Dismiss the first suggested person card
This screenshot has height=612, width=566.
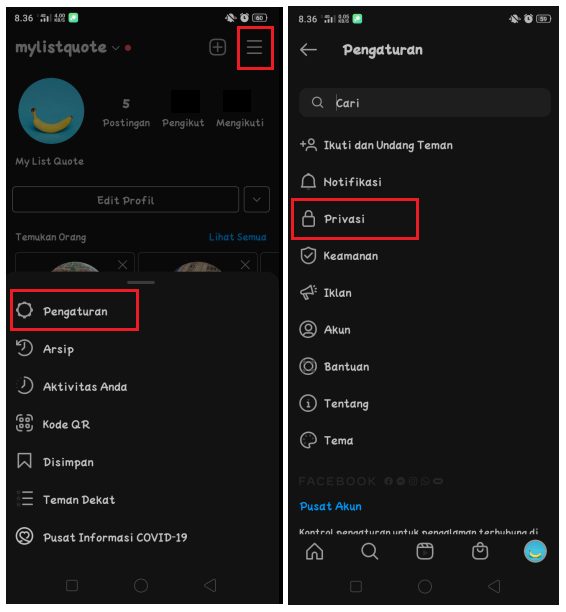123,265
